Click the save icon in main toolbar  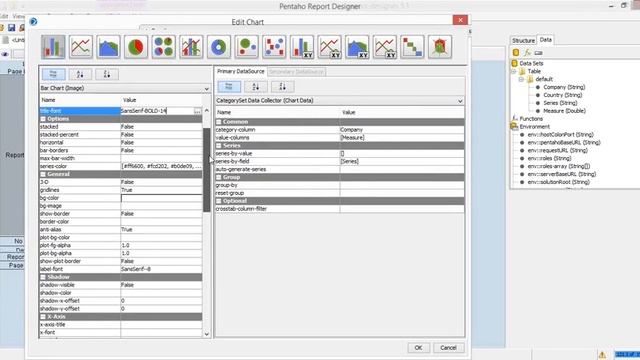tap(11, 28)
